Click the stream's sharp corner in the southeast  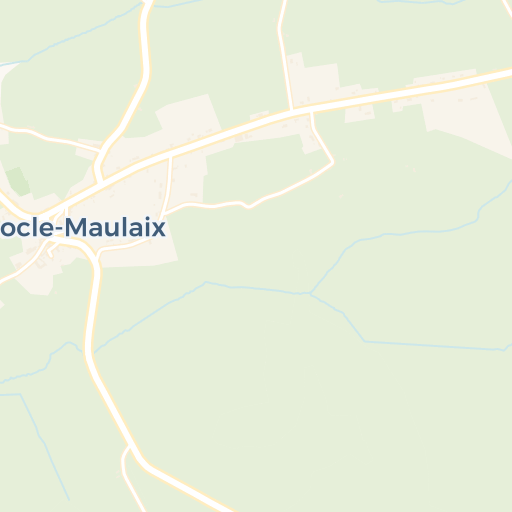pyautogui.click(x=365, y=341)
